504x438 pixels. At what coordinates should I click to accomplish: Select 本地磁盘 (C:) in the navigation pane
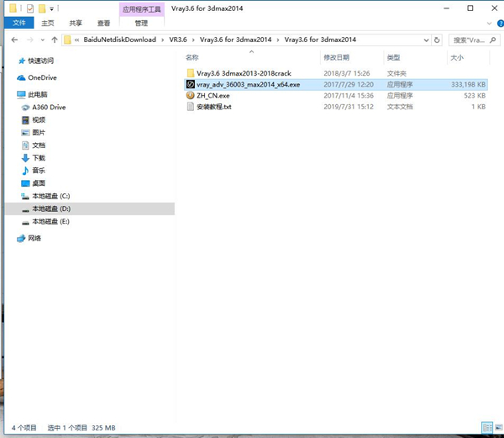pyautogui.click(x=51, y=196)
